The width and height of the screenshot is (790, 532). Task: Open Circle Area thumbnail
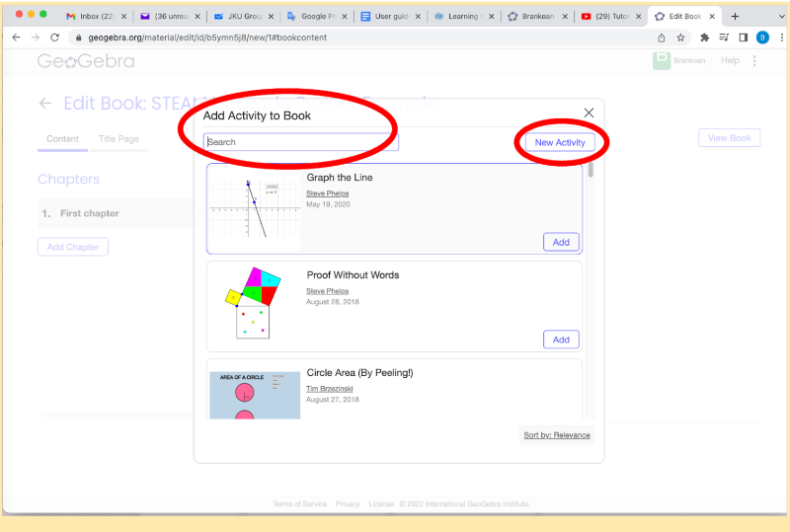click(255, 396)
